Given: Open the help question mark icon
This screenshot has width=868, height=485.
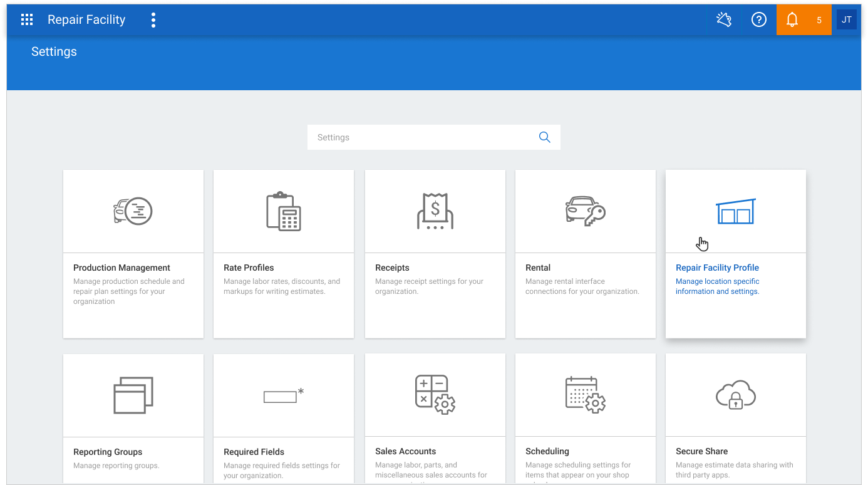Looking at the screenshot, I should coord(759,20).
